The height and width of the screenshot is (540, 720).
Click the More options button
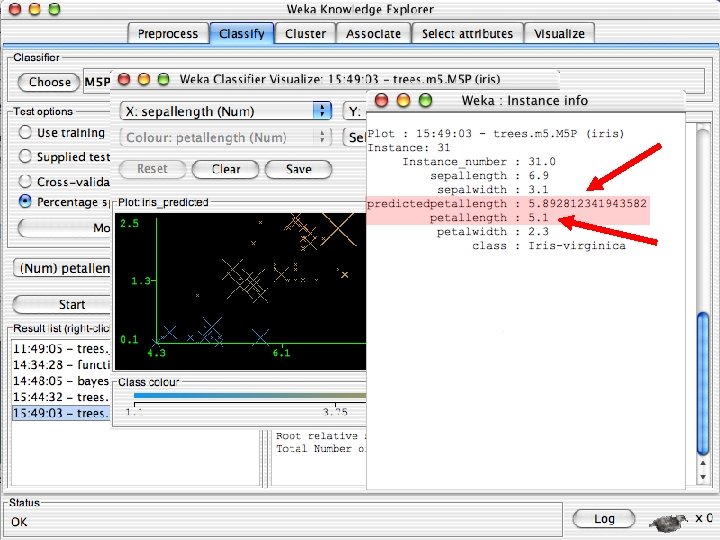pos(64,228)
